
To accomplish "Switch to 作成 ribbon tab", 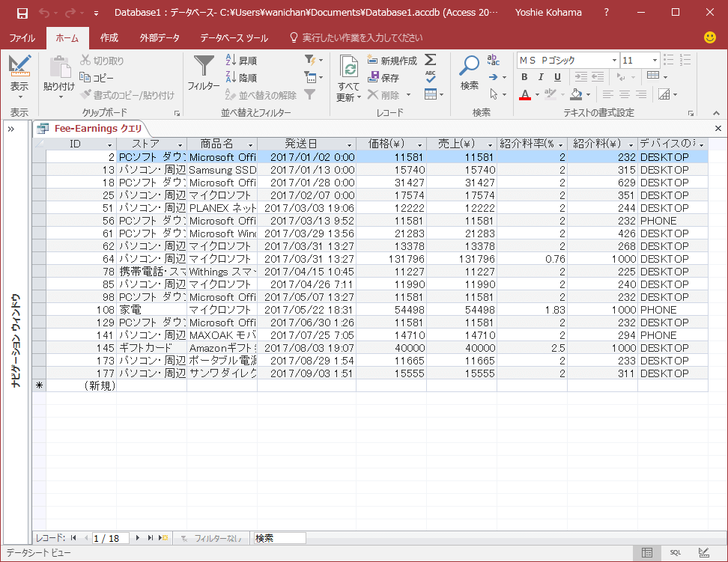I will click(x=109, y=38).
